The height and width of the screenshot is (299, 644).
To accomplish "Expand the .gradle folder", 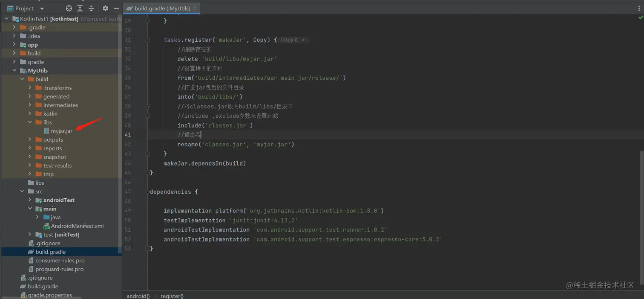I will 14,27.
